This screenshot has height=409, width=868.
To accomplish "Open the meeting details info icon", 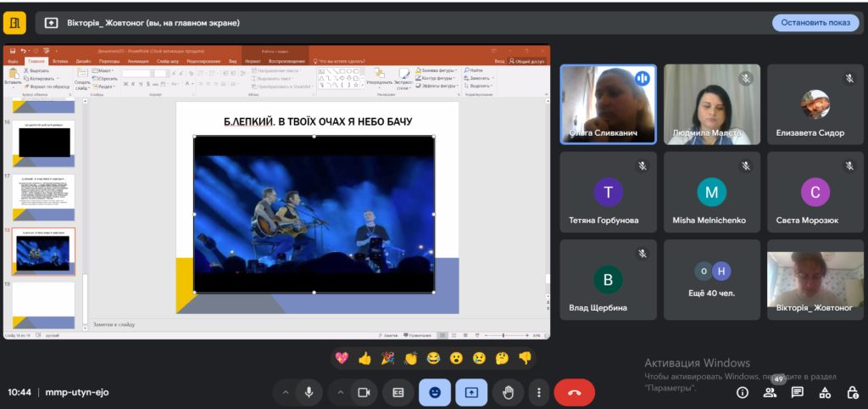I will [743, 392].
